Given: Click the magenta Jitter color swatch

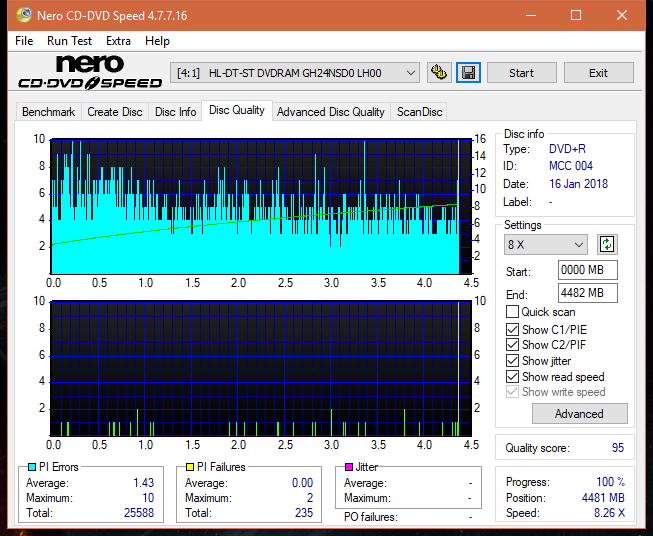Looking at the screenshot, I should click(349, 467).
